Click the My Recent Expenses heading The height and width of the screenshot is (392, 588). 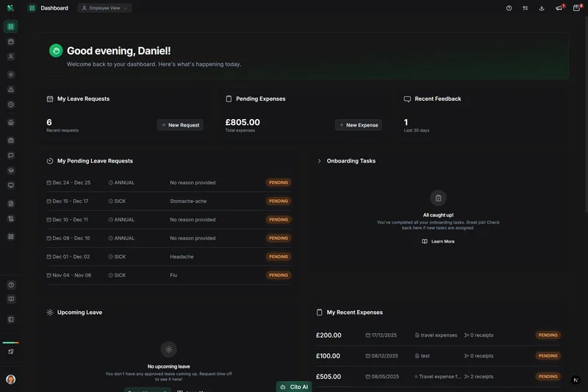click(355, 312)
